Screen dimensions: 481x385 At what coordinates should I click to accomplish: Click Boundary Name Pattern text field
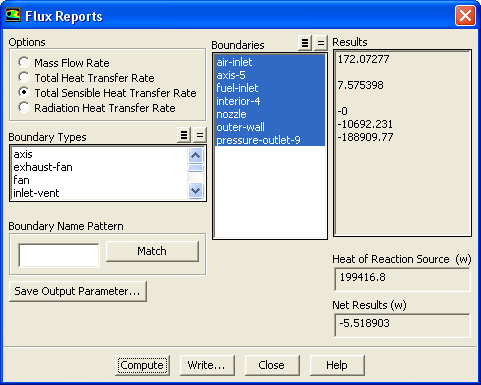[x=59, y=255]
